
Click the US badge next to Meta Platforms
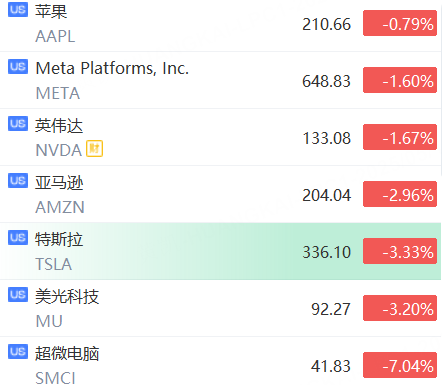[18, 67]
